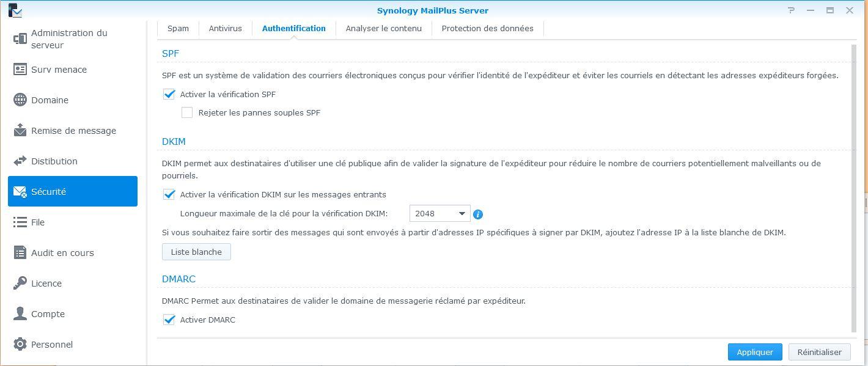Click the Distibution arrows icon
The height and width of the screenshot is (366, 868).
(x=20, y=161)
